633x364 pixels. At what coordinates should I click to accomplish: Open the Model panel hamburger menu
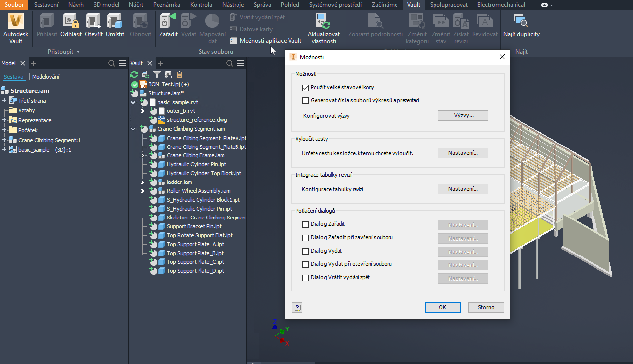coord(122,63)
